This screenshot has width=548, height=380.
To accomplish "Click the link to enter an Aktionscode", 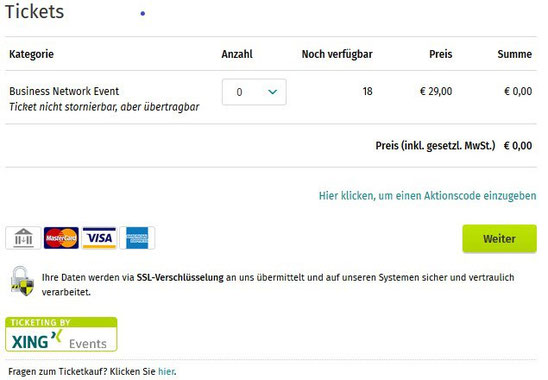I will (427, 196).
